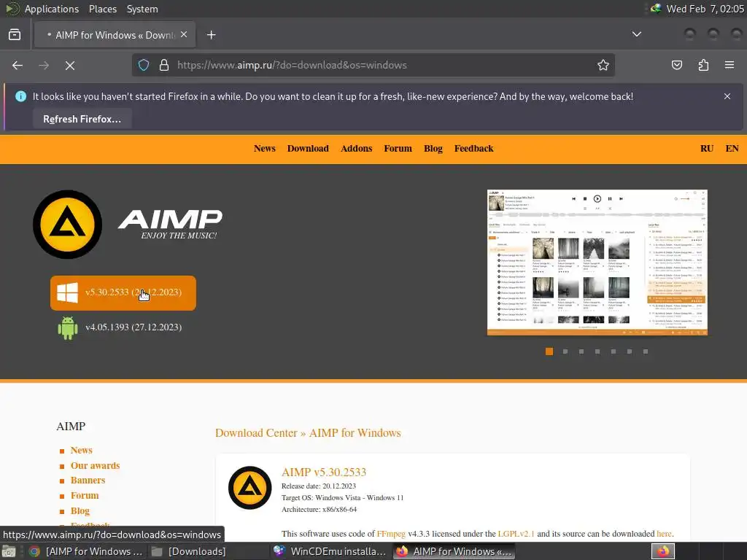Dismiss the Firefox refresh notification bar
The width and height of the screenshot is (747, 560).
point(727,96)
